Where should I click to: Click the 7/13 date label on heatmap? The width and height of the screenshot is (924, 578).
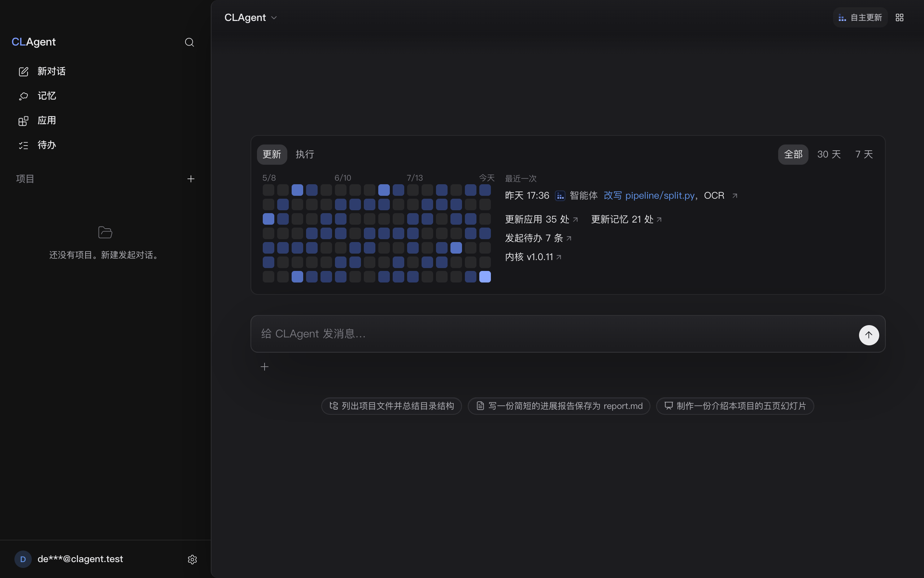415,178
